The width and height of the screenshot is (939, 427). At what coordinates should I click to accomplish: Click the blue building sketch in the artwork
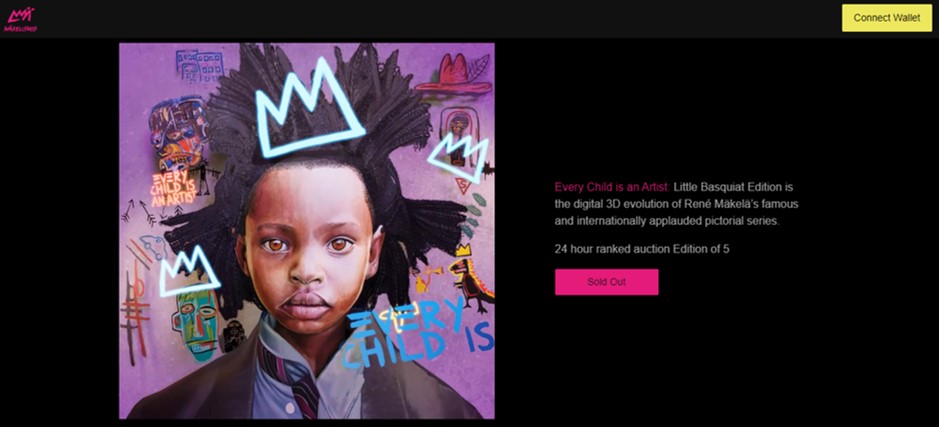(x=199, y=66)
